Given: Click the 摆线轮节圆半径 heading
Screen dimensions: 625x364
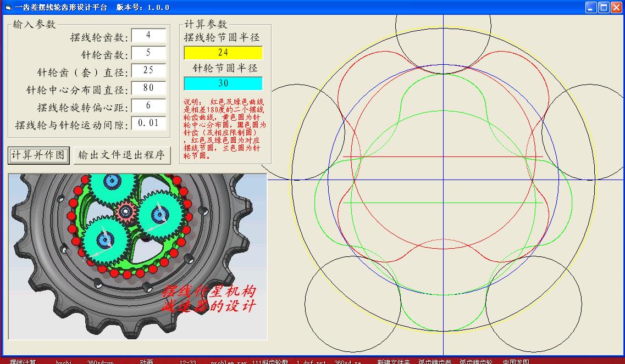Looking at the screenshot, I should click(x=222, y=37).
